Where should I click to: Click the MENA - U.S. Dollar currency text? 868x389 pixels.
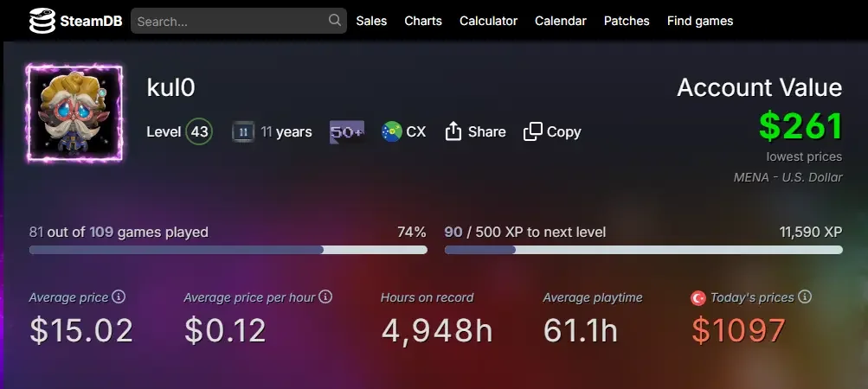click(x=788, y=177)
